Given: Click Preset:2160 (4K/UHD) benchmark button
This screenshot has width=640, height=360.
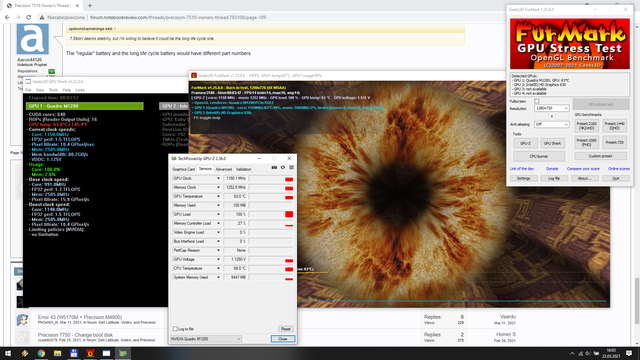Looking at the screenshot, I should (587, 126).
